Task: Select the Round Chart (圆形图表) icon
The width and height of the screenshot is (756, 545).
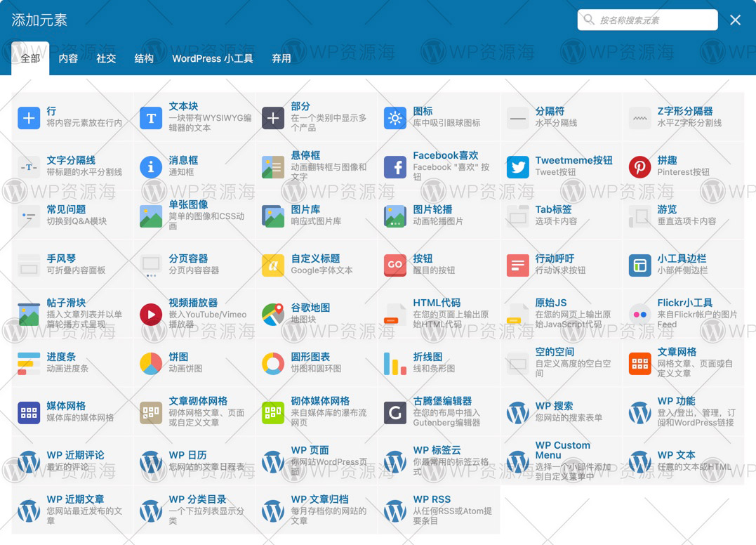Action: [273, 363]
